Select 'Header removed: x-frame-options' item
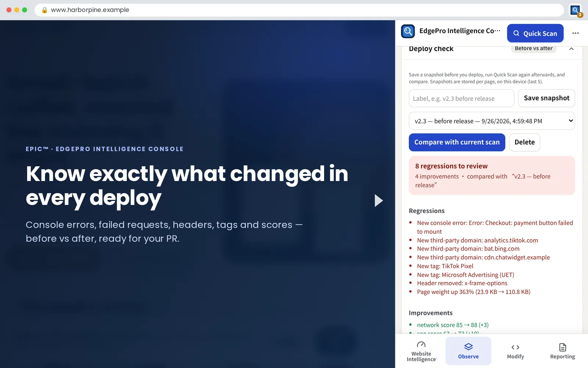The width and height of the screenshot is (588, 368). pos(462,283)
